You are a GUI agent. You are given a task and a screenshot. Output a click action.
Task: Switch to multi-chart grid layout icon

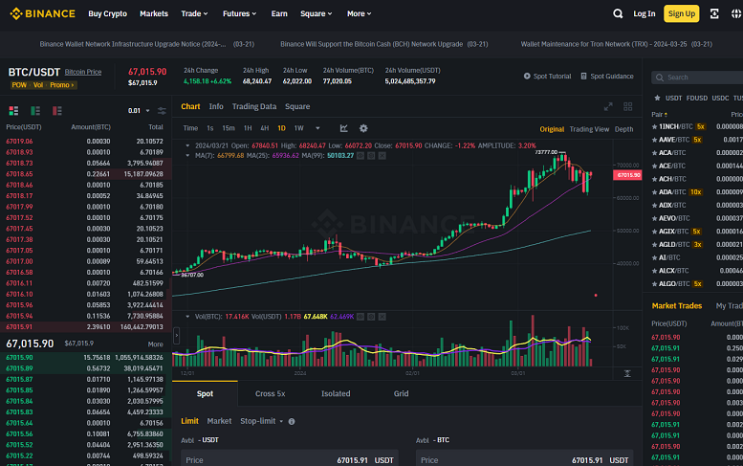pyautogui.click(x=628, y=107)
